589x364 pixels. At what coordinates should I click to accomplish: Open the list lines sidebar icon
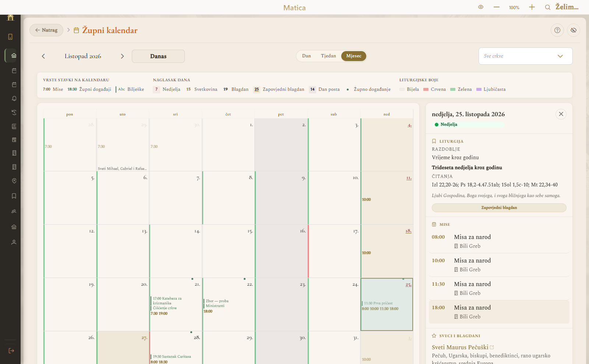[x=14, y=126]
